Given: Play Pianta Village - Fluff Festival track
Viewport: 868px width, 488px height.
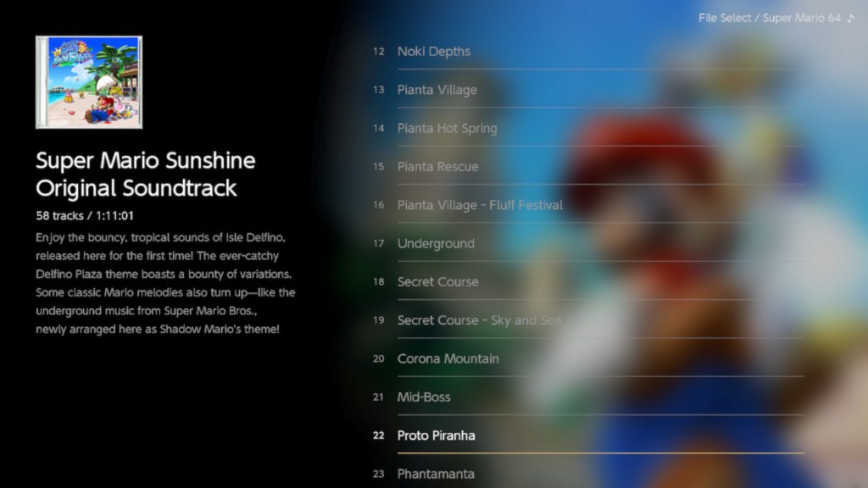Looking at the screenshot, I should tap(588, 205).
